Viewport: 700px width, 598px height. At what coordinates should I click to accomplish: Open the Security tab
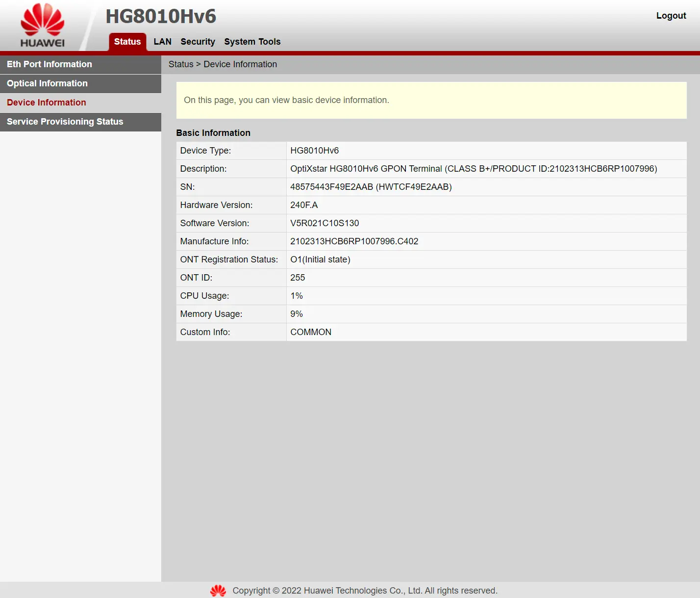tap(198, 42)
